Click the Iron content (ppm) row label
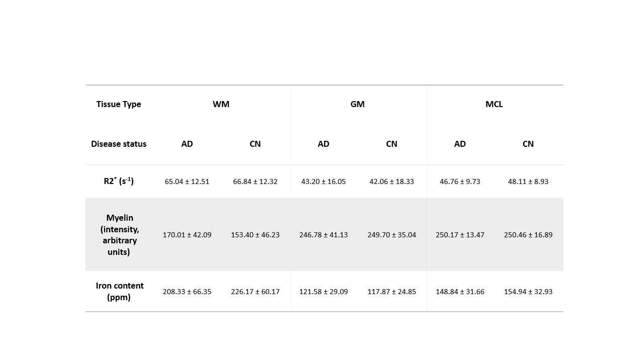 tap(120, 292)
